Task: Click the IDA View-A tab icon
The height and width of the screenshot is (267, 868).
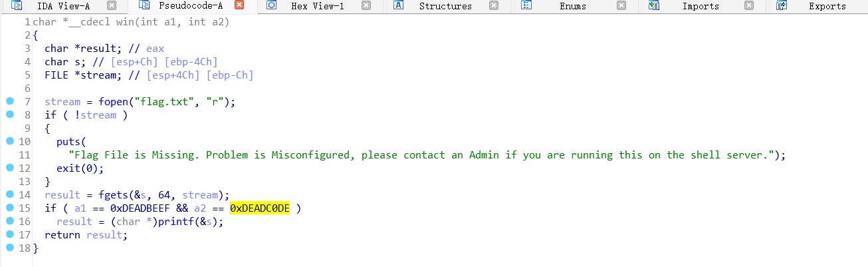Action: [17, 6]
